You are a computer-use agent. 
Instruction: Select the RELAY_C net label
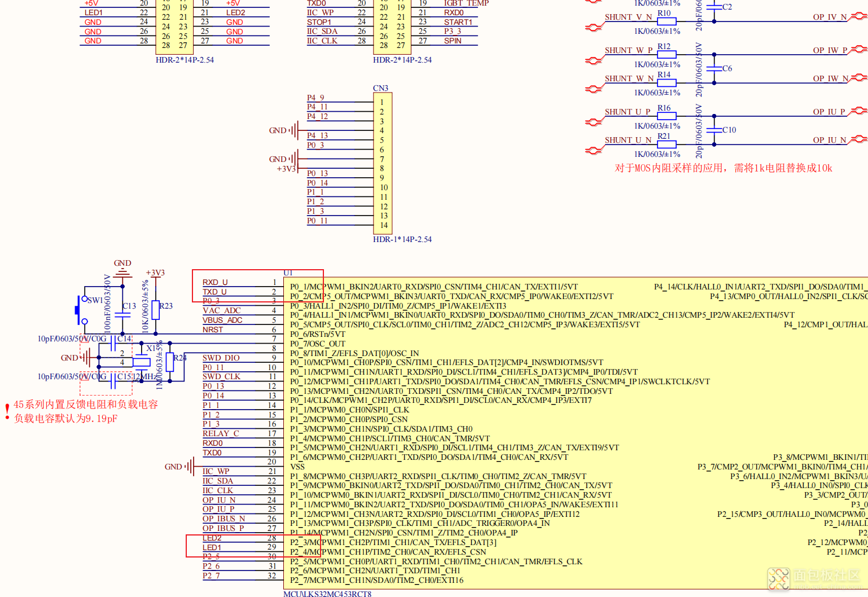(x=221, y=433)
